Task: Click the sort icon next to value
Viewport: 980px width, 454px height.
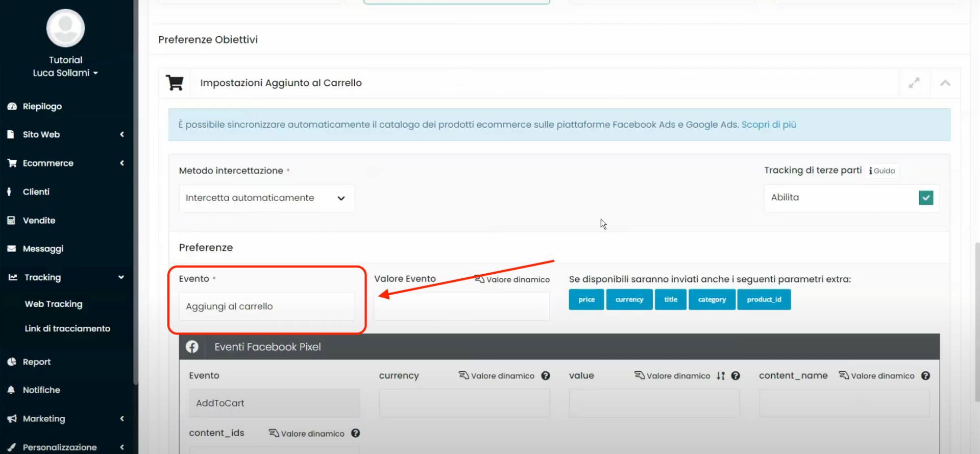Action: pos(721,376)
